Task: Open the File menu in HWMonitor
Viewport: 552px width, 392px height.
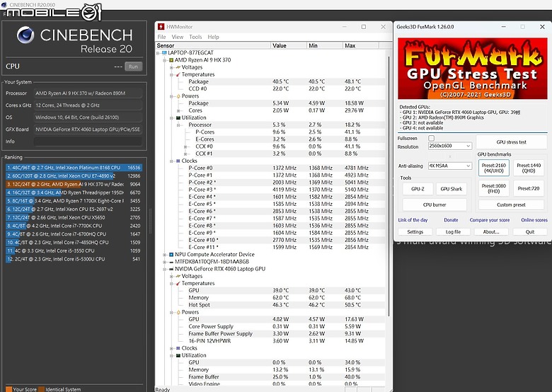Action: (x=161, y=37)
